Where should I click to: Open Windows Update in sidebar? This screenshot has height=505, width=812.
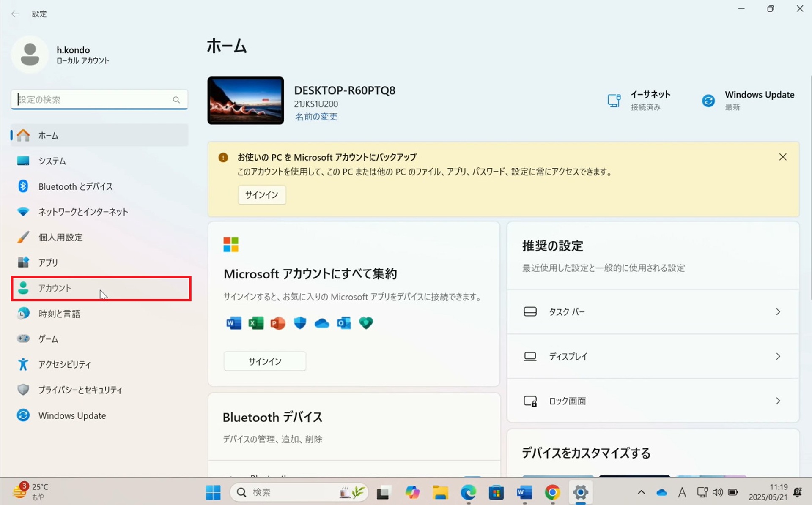click(x=99, y=415)
